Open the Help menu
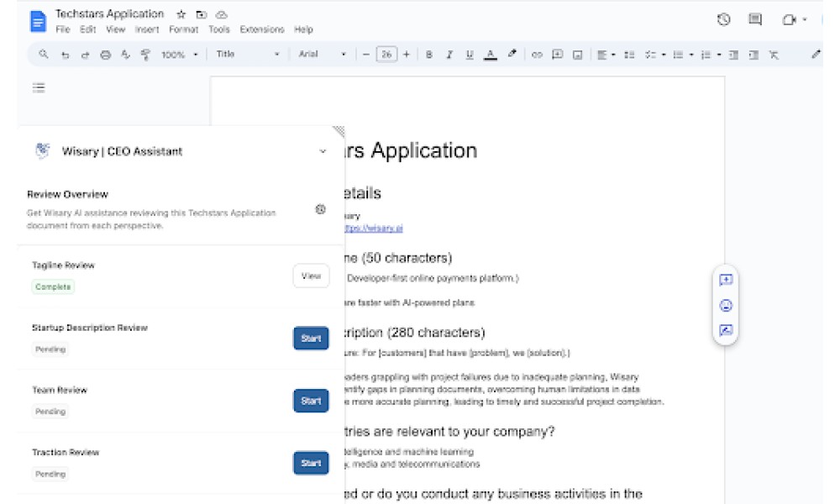This screenshot has width=840, height=504. 303,29
